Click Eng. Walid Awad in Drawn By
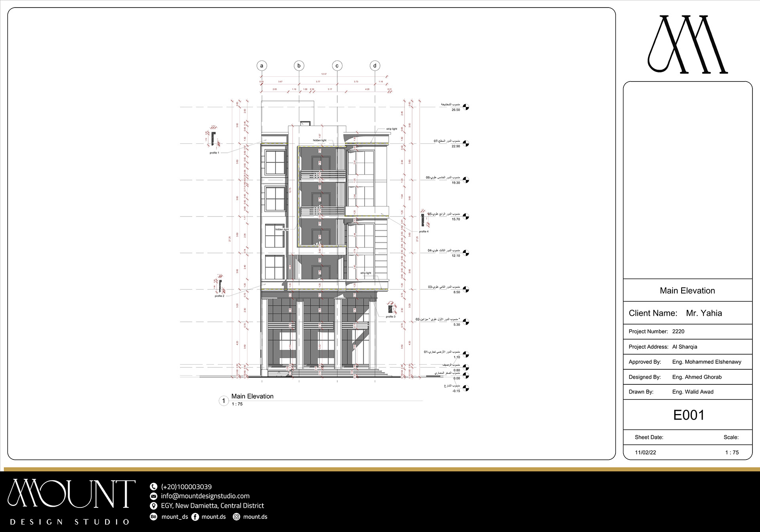This screenshot has width=760, height=532. [693, 392]
